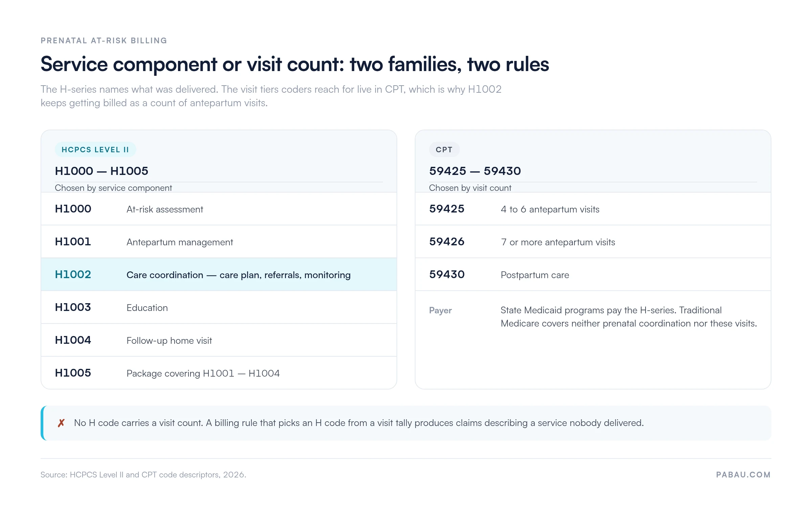Select the H1000 At-risk assessment row

pos(219,209)
